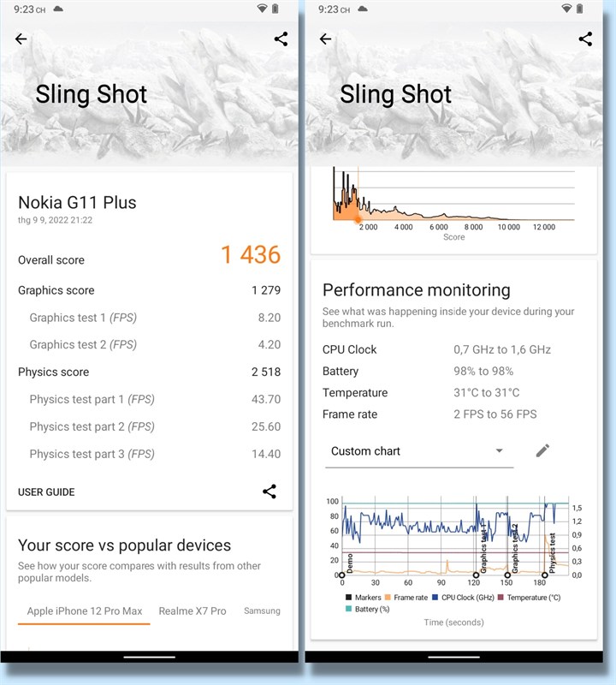The image size is (616, 685).
Task: Tap Wi-Fi status icon on left screen
Action: pos(261,9)
